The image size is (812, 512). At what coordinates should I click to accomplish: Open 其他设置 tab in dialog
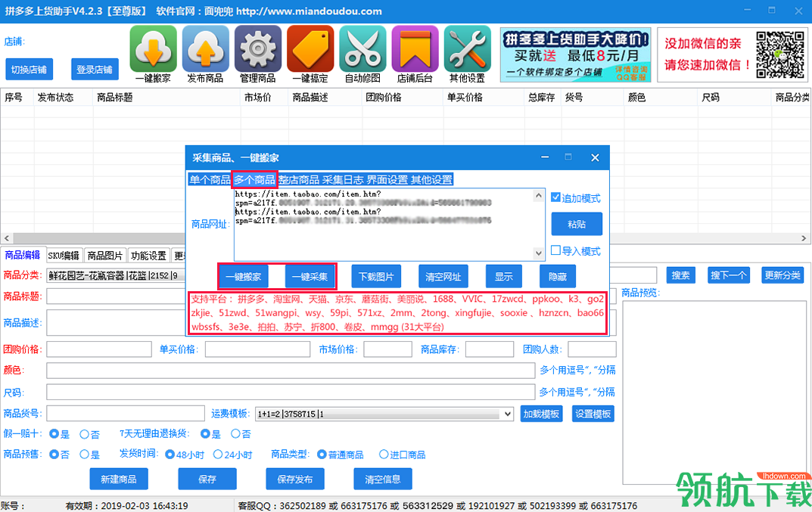(431, 180)
